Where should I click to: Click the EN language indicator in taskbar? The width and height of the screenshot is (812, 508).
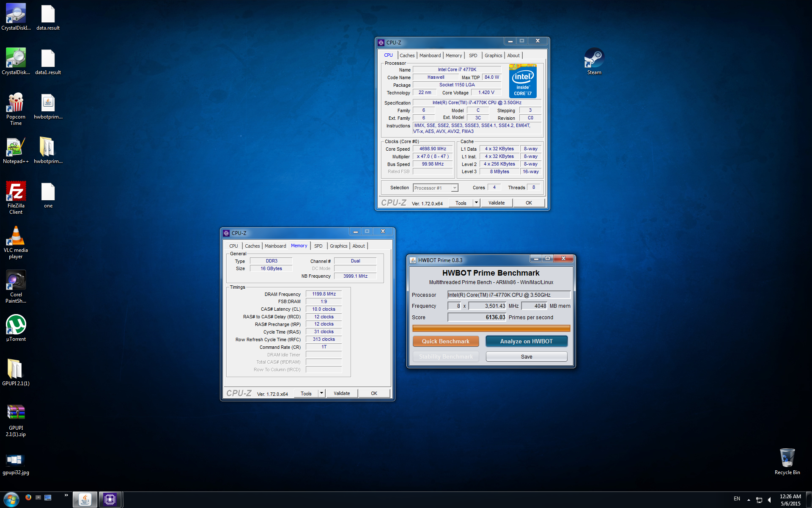point(737,499)
